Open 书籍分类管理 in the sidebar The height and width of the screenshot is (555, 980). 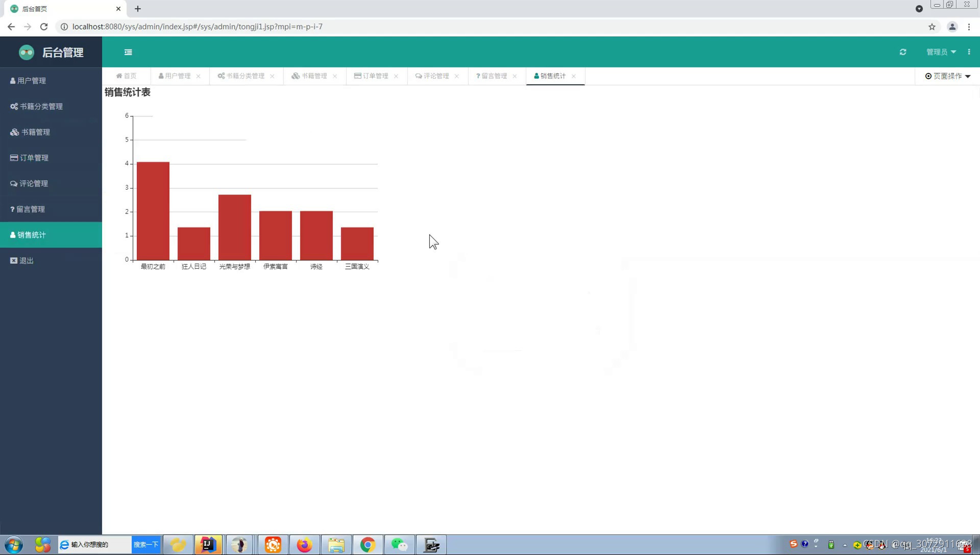click(x=51, y=106)
